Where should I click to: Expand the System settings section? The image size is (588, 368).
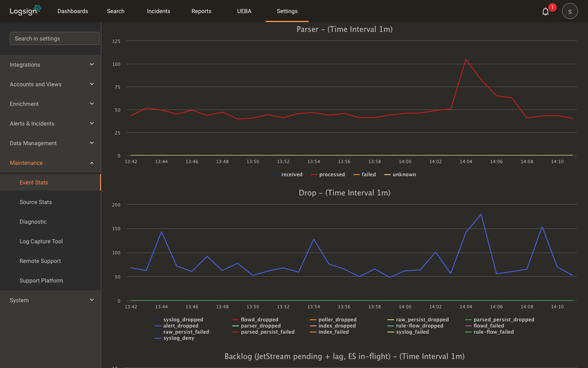pyautogui.click(x=51, y=300)
